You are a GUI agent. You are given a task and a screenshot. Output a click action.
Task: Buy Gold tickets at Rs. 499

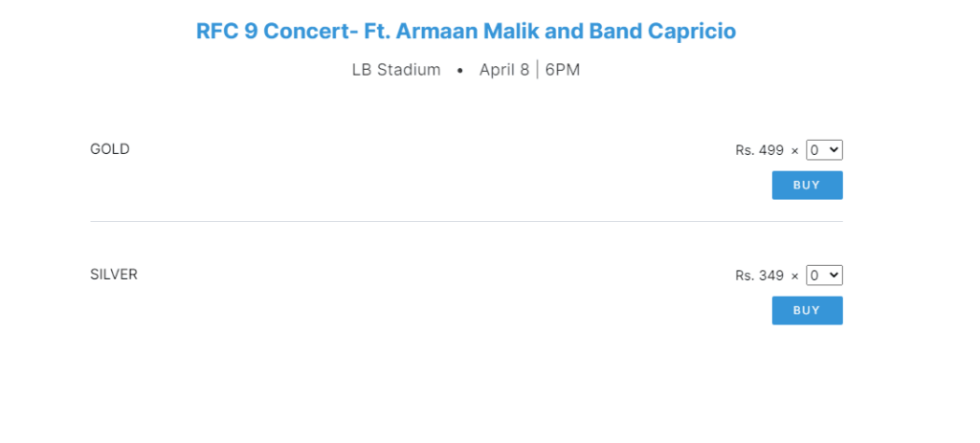pyautogui.click(x=807, y=186)
